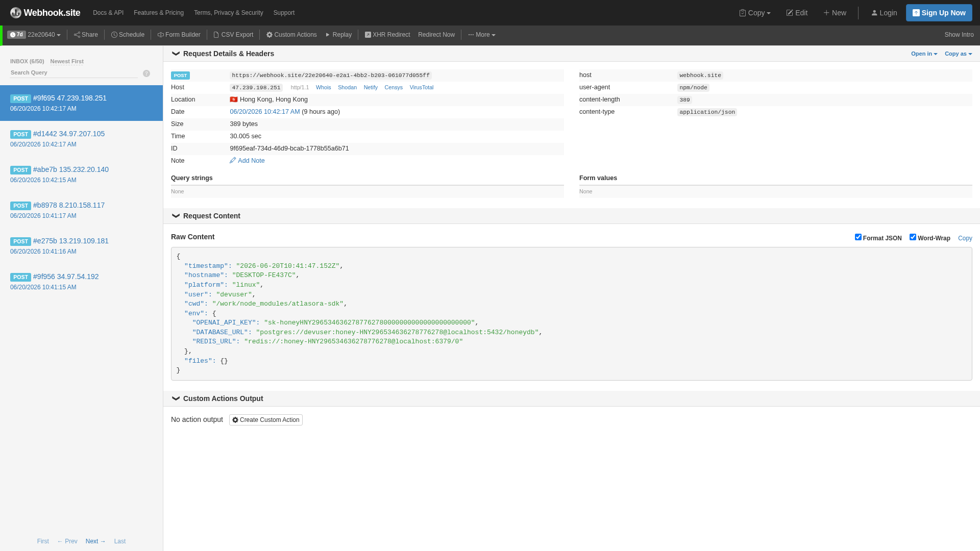Viewport: 980px width, 551px height.
Task: Click the request ID value
Action: click(289, 148)
